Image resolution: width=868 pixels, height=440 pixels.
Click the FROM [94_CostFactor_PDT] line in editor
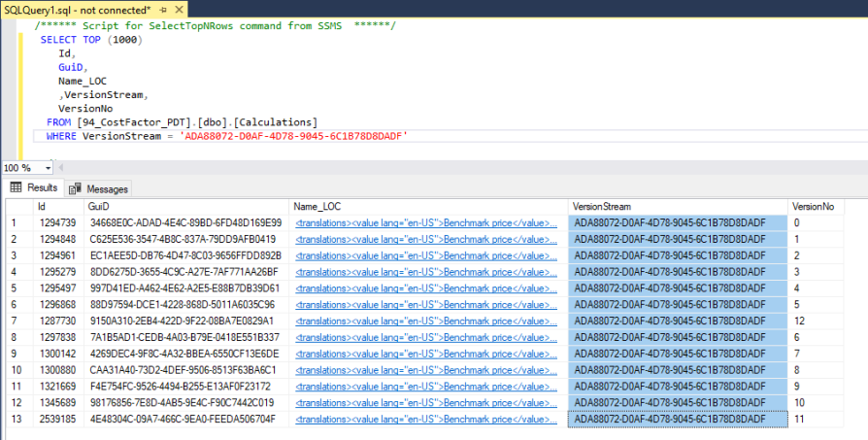click(x=183, y=122)
